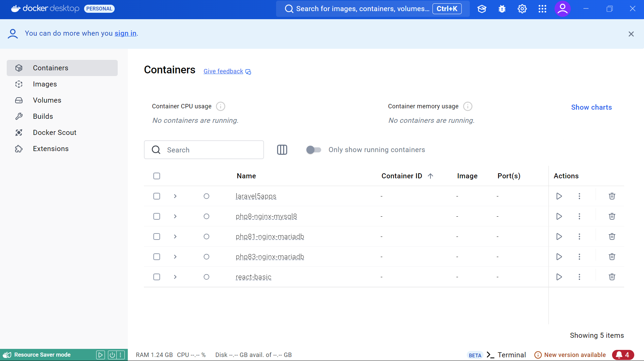The height and width of the screenshot is (361, 644).
Task: Open the apps grid menu icon
Action: pos(542,9)
